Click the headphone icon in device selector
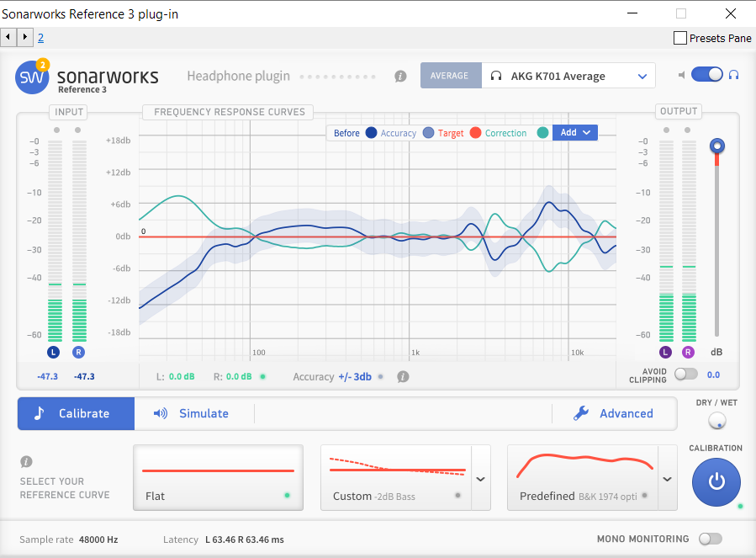 496,76
